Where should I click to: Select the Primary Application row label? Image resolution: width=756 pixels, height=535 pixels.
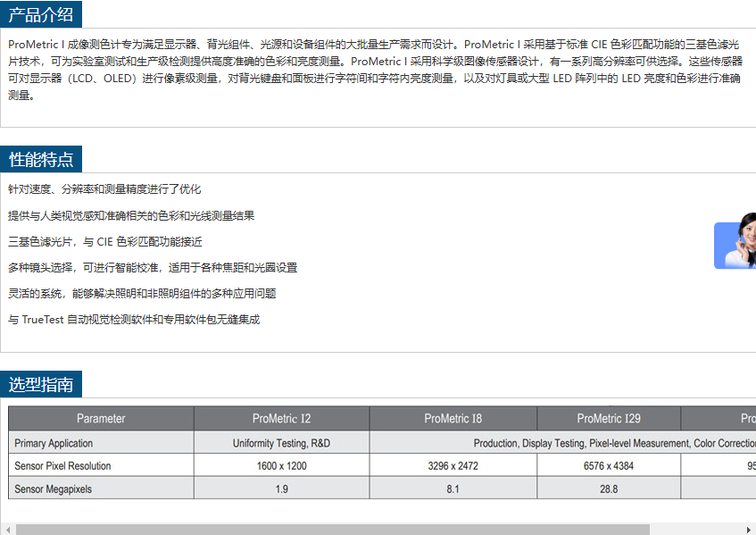tap(54, 443)
